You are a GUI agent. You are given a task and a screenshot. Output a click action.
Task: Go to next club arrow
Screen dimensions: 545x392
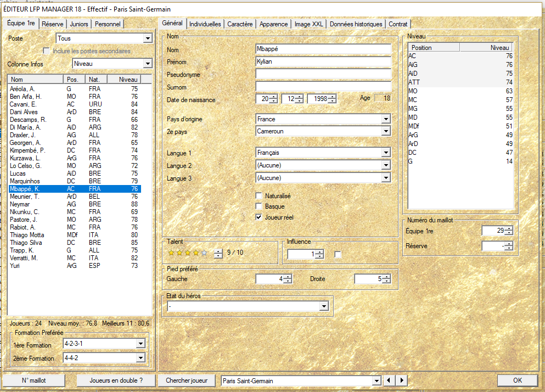click(x=402, y=380)
